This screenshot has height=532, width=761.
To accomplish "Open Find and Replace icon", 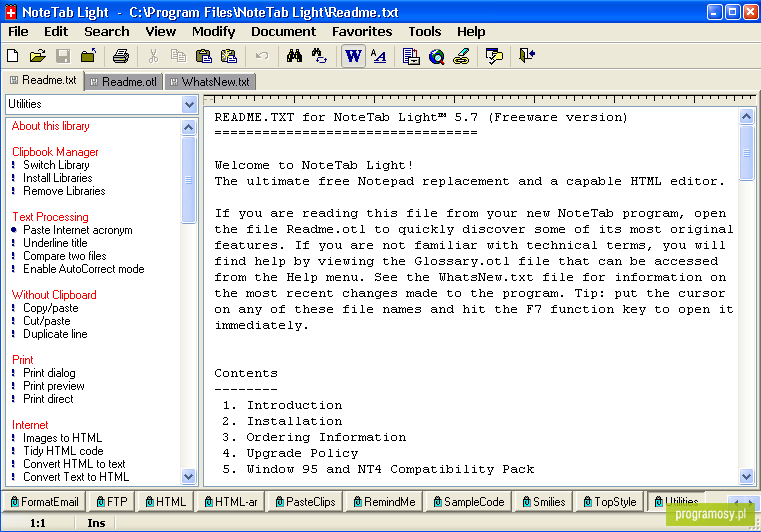I will 319,56.
